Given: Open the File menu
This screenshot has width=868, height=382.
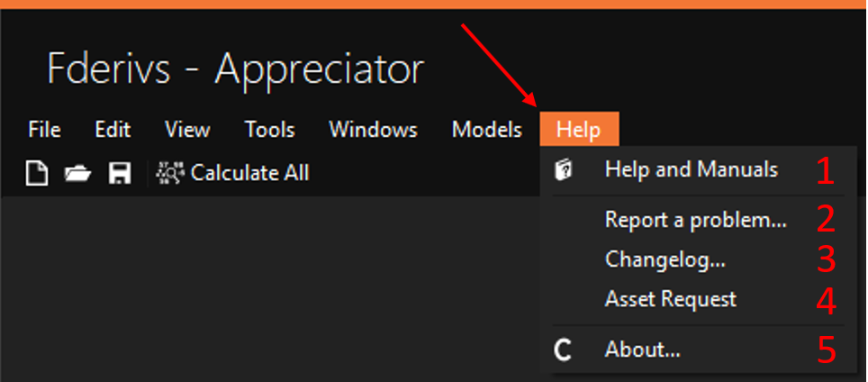Looking at the screenshot, I should [44, 130].
